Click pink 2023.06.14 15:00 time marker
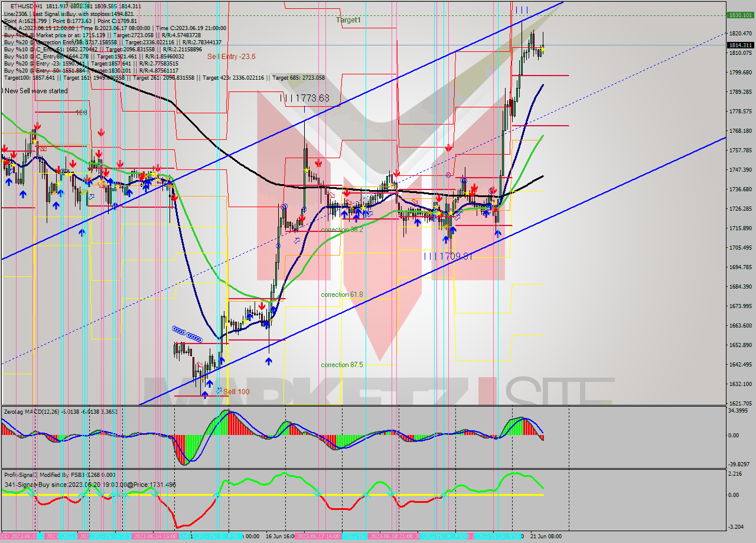 tap(156, 537)
